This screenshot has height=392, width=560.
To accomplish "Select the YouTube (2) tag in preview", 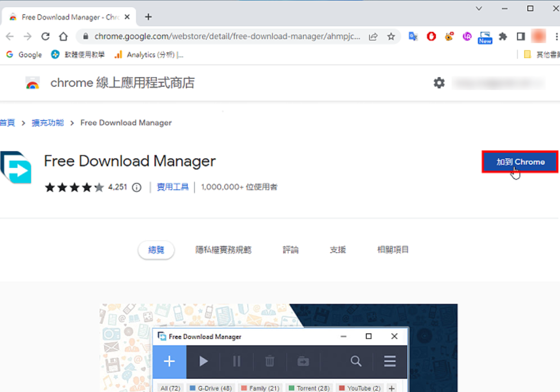I will (360, 388).
